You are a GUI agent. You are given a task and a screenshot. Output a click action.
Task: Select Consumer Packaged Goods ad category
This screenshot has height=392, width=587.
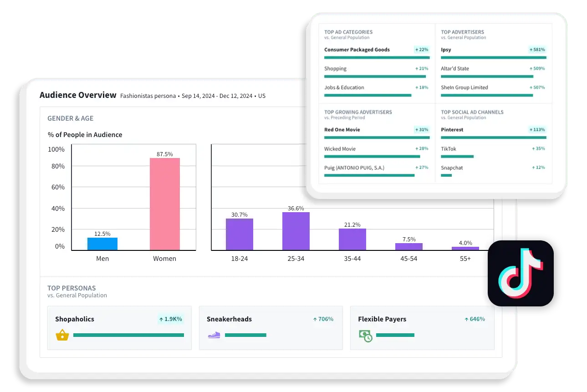point(357,50)
